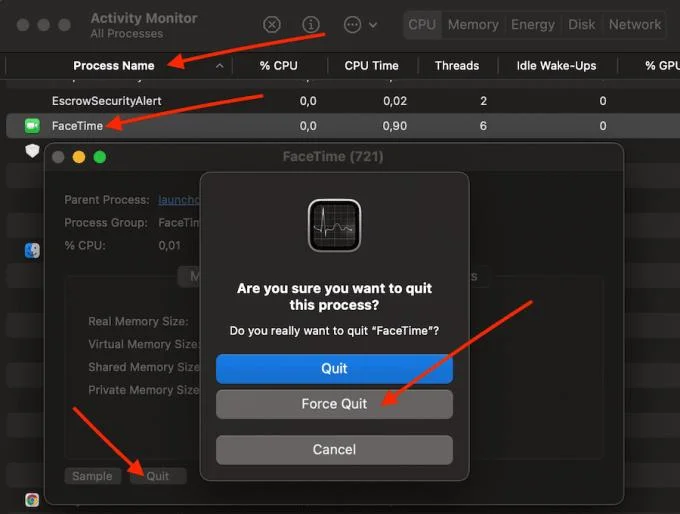Minimize the FaceTime (721) info window
Screen dimensions: 680x514
pos(78,157)
